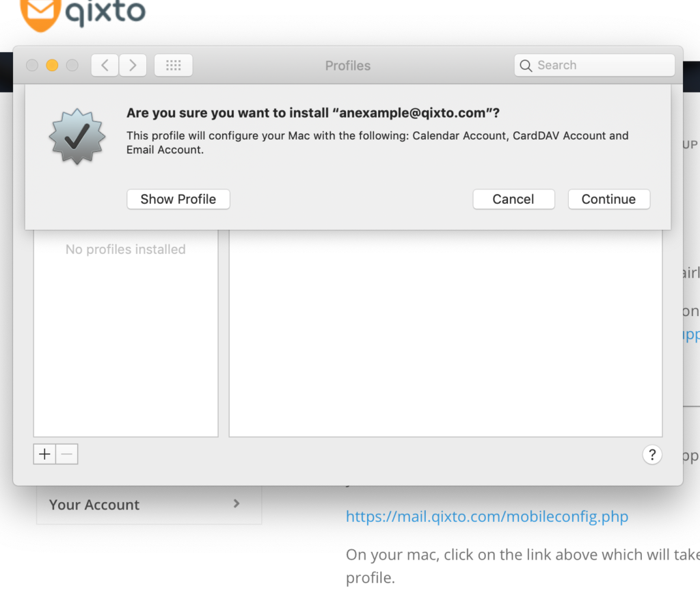This screenshot has height=591, width=700.
Task: Click the install confirmation heading
Action: coord(313,113)
